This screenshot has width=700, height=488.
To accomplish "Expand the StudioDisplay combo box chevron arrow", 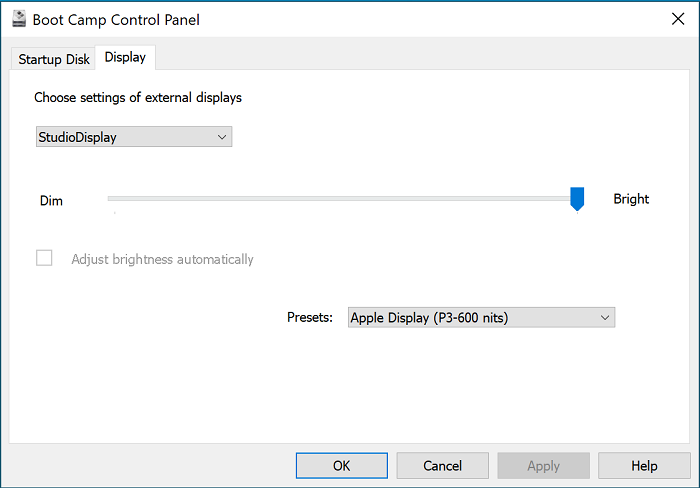I will pyautogui.click(x=221, y=137).
